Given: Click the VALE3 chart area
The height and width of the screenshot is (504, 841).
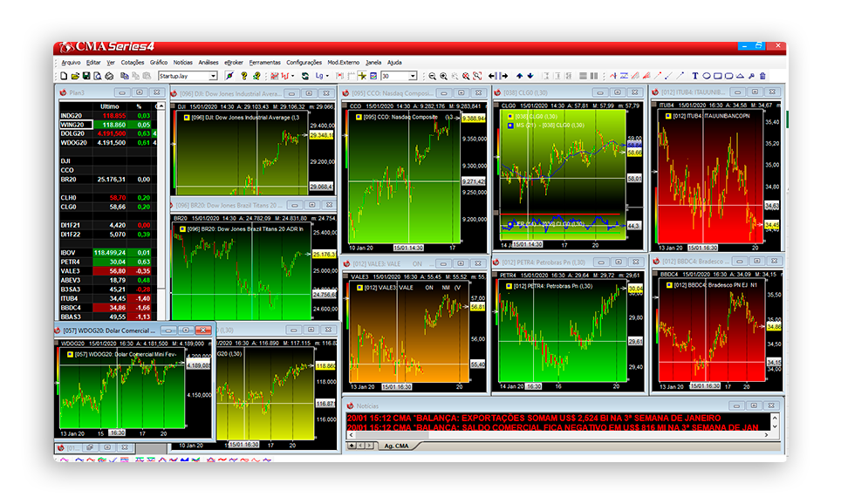Looking at the screenshot, I should pyautogui.click(x=409, y=332).
